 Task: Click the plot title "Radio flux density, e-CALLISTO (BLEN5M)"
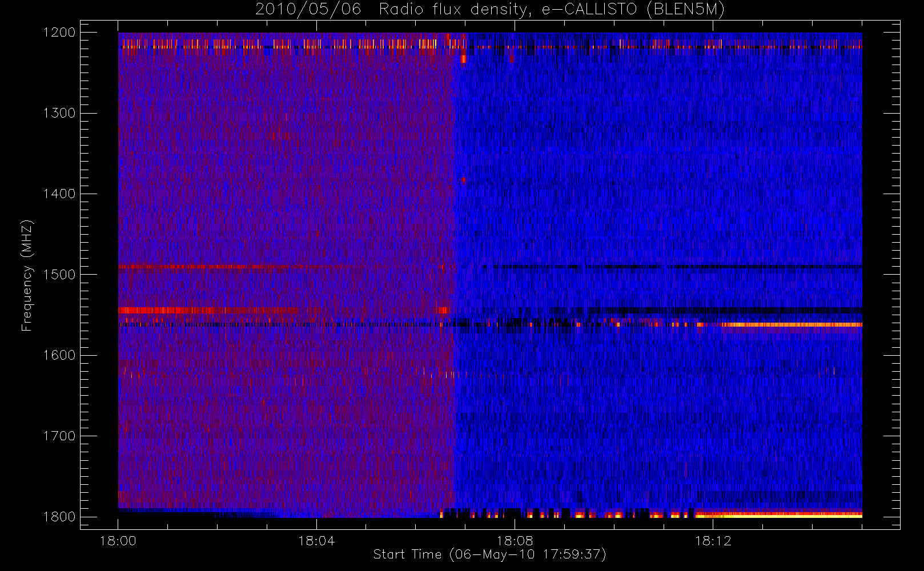tap(552, 10)
